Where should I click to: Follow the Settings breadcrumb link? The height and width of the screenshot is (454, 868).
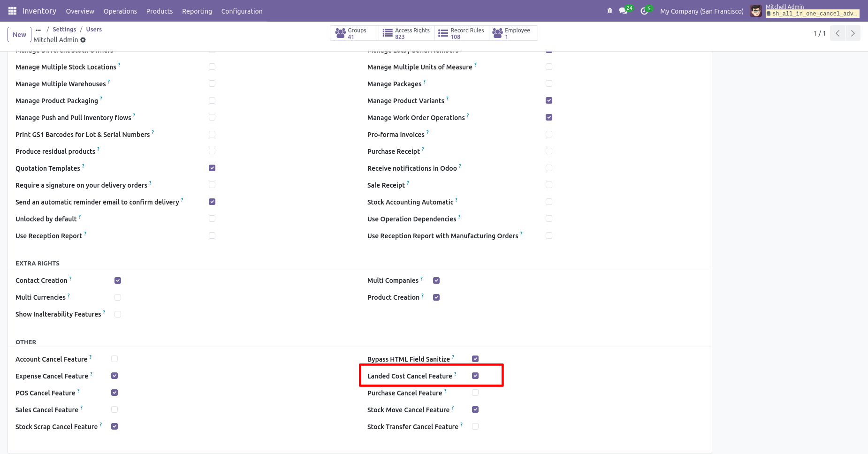tap(64, 29)
